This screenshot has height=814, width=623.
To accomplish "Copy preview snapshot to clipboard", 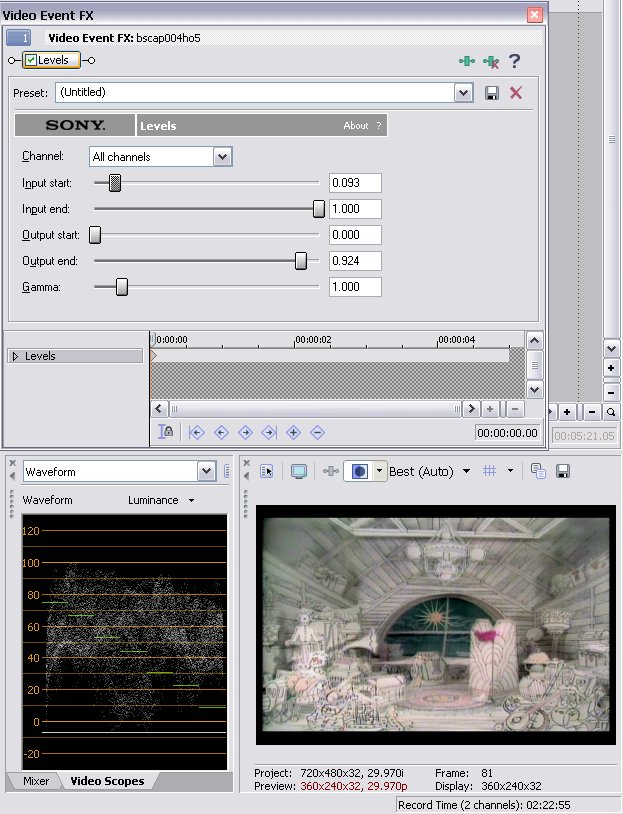I will click(x=538, y=471).
